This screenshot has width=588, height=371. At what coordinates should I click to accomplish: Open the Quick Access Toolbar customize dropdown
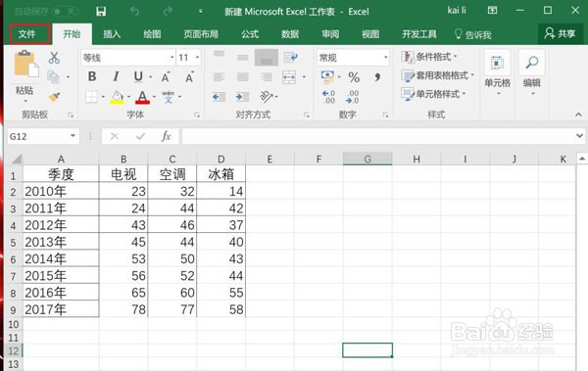pos(201,12)
